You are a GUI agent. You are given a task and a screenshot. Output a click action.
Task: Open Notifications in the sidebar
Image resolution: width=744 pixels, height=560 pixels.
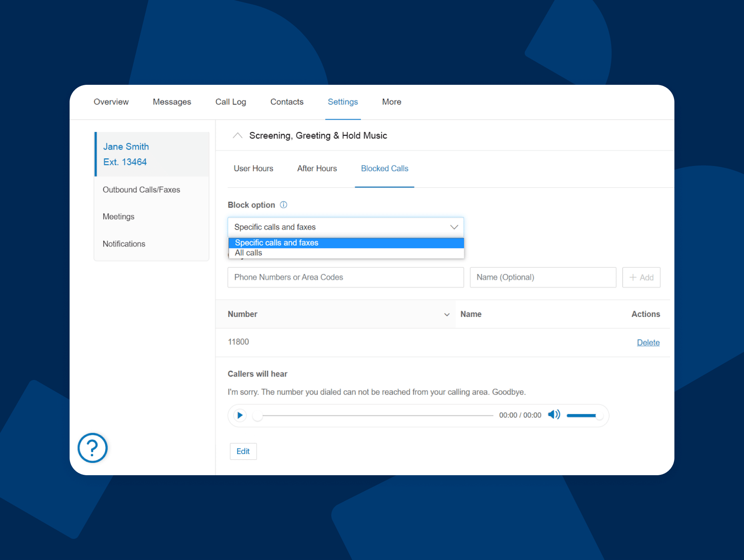tap(124, 244)
